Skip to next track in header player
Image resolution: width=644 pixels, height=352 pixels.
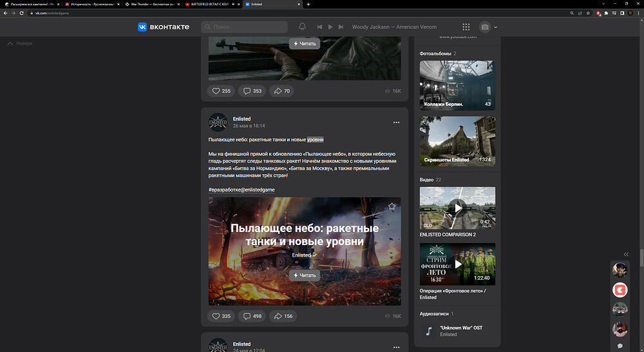341,26
